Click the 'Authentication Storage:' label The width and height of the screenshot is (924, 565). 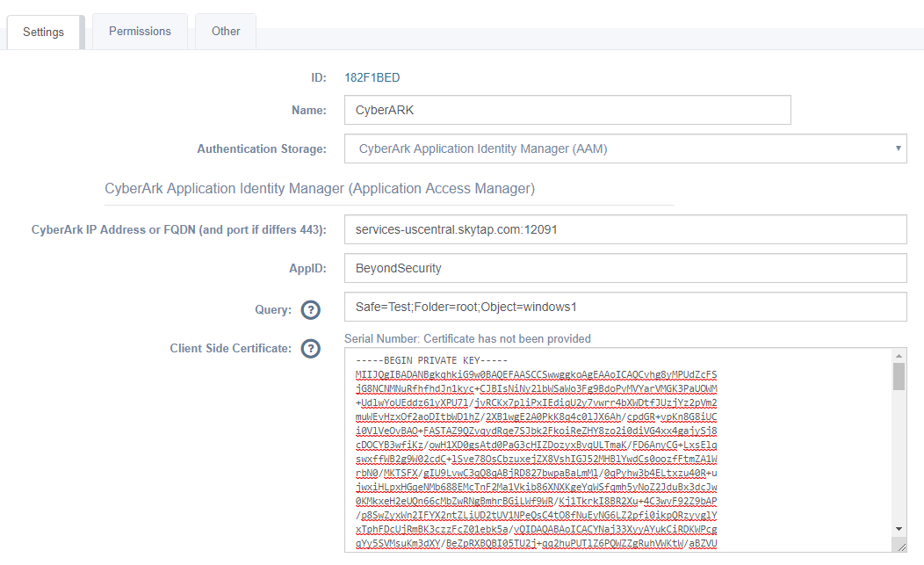(x=262, y=148)
